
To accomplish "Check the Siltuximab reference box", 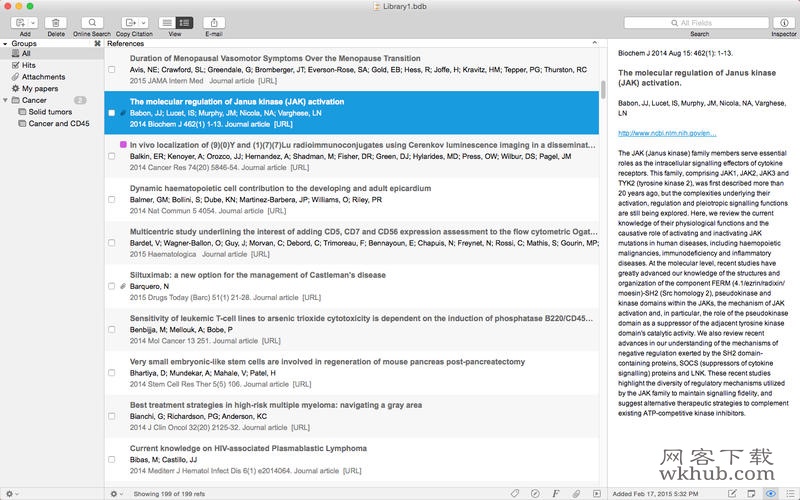I will point(112,286).
